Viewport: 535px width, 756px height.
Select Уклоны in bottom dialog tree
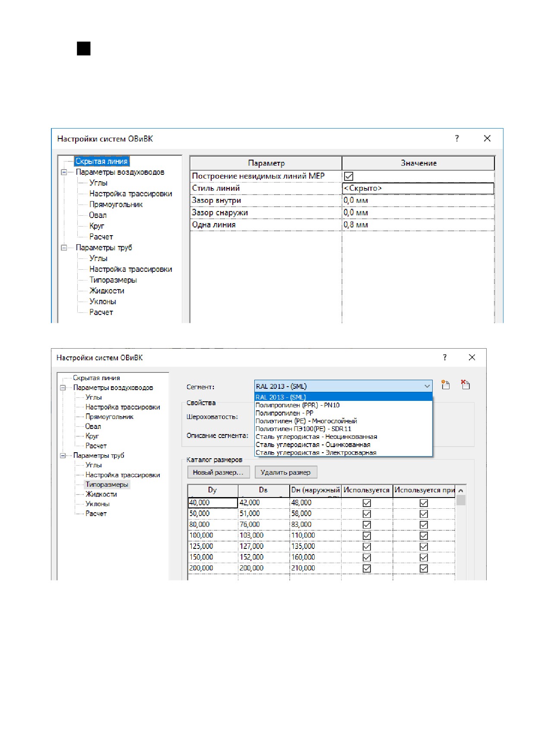(98, 504)
